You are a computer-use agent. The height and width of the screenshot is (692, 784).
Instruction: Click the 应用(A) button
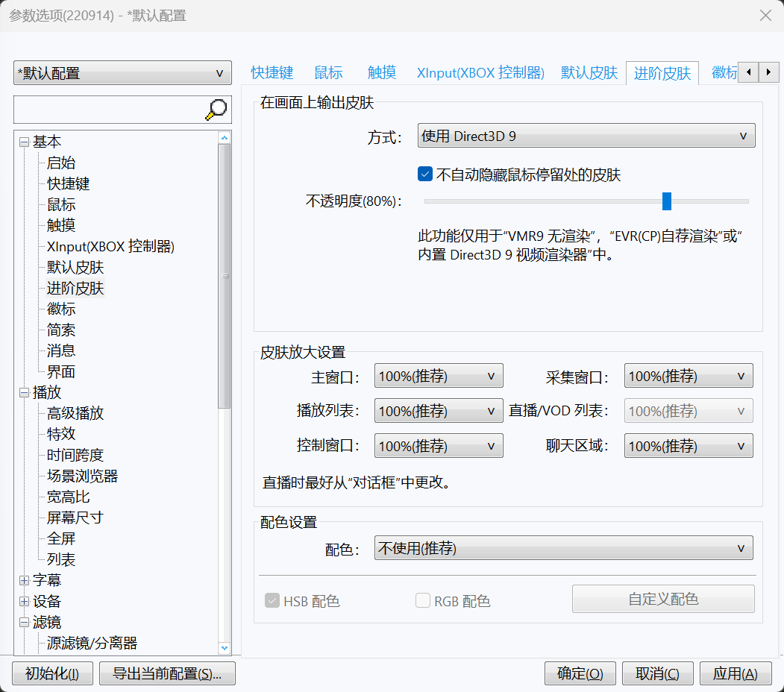click(x=735, y=674)
